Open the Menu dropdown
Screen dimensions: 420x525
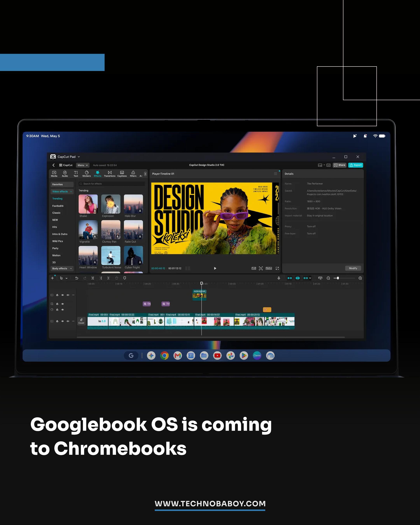click(x=83, y=165)
